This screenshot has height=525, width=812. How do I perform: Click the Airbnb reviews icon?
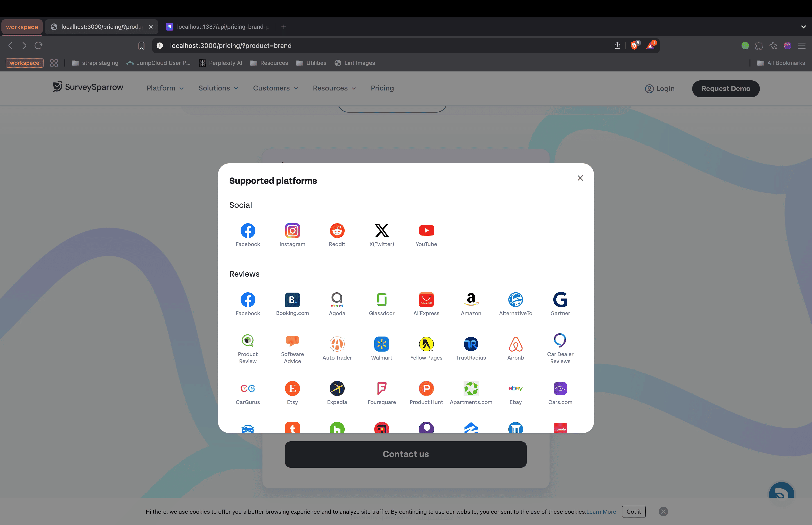515,344
